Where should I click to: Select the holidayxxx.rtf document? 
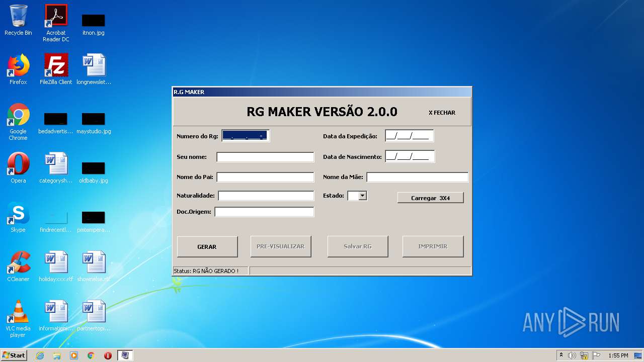click(x=56, y=266)
